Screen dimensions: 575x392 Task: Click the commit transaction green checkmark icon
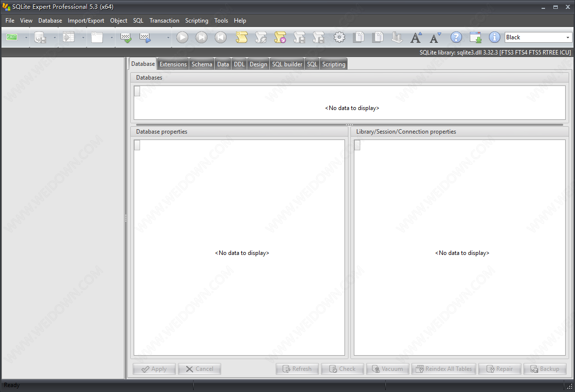pos(126,37)
